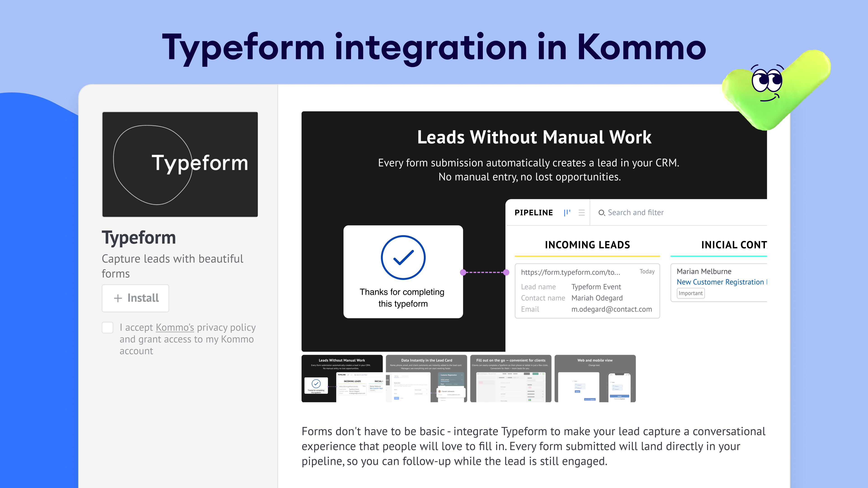Switch to the pipeline list view icon
The height and width of the screenshot is (488, 868).
pyautogui.click(x=581, y=213)
